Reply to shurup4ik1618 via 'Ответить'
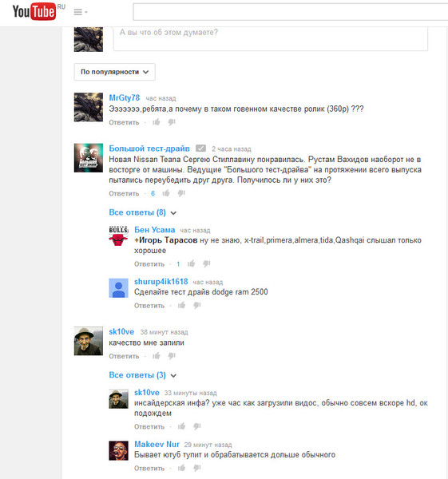The width and height of the screenshot is (448, 479). click(149, 306)
